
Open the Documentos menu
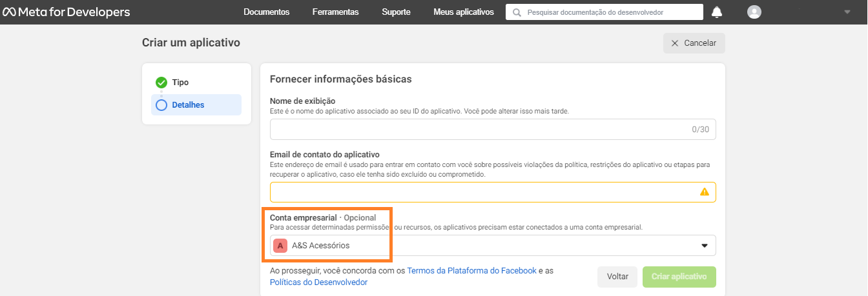point(267,12)
